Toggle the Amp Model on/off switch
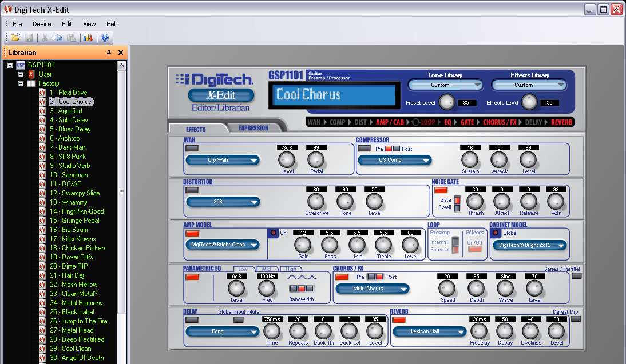The width and height of the screenshot is (626, 364). point(192,234)
